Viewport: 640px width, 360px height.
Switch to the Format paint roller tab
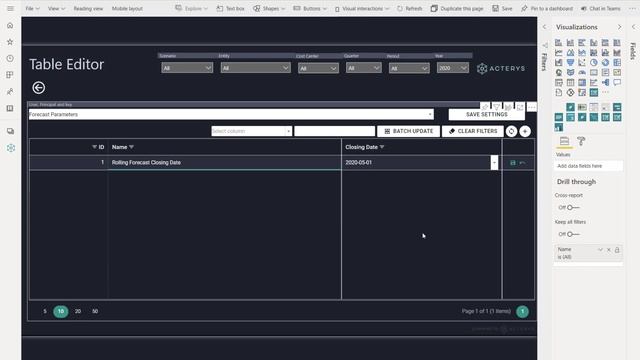(581, 141)
